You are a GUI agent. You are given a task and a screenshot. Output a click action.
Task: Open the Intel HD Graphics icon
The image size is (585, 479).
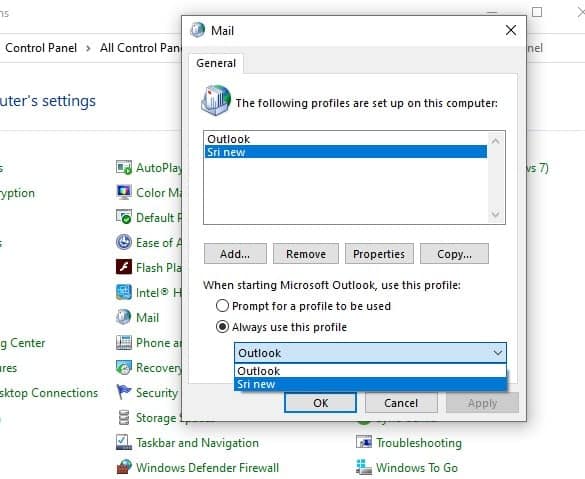coord(123,292)
